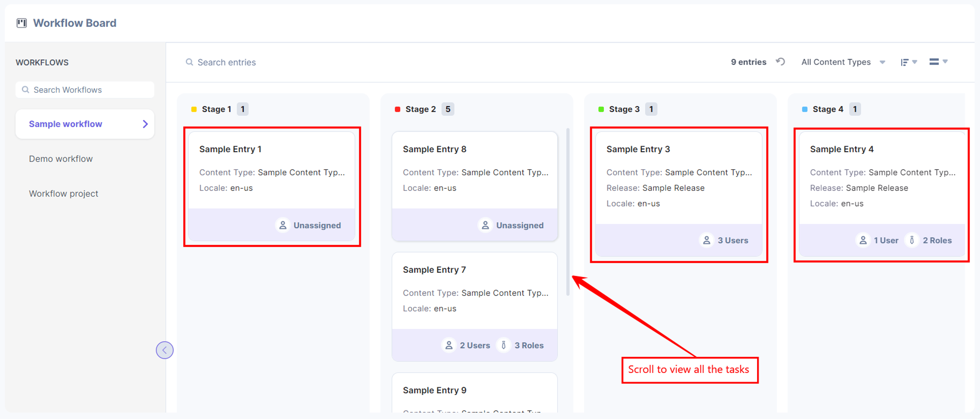Click the refresh entries icon

point(780,62)
